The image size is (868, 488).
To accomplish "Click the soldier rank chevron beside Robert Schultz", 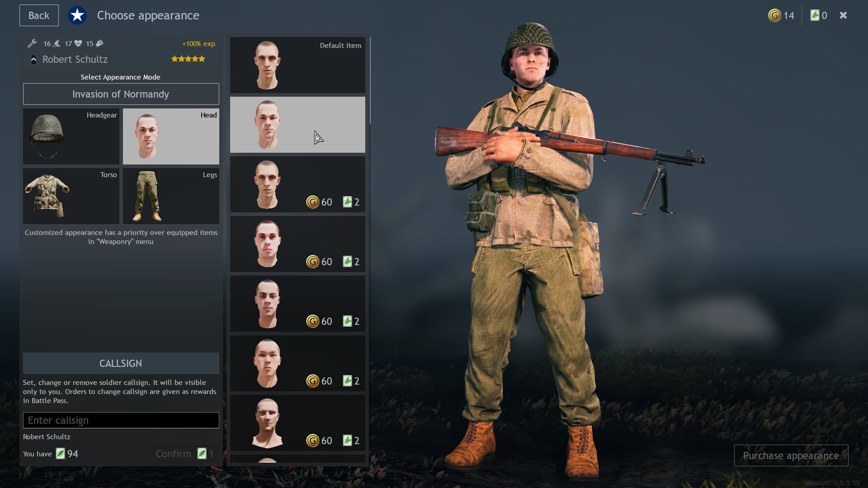I will 33,59.
